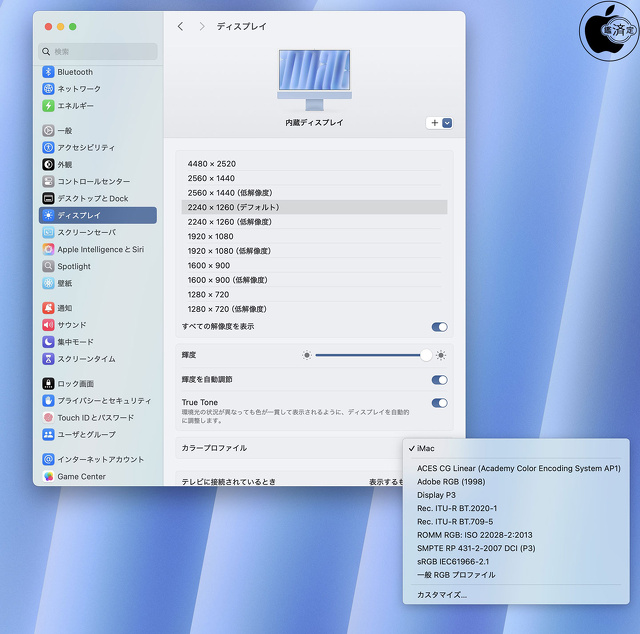Click カスタマイズ… in the profile menu
Image resolution: width=640 pixels, height=634 pixels.
point(441,595)
